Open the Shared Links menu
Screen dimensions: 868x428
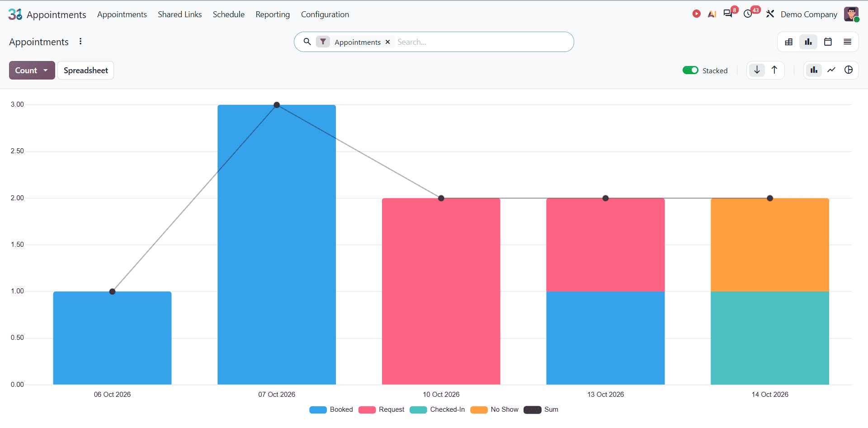click(180, 14)
